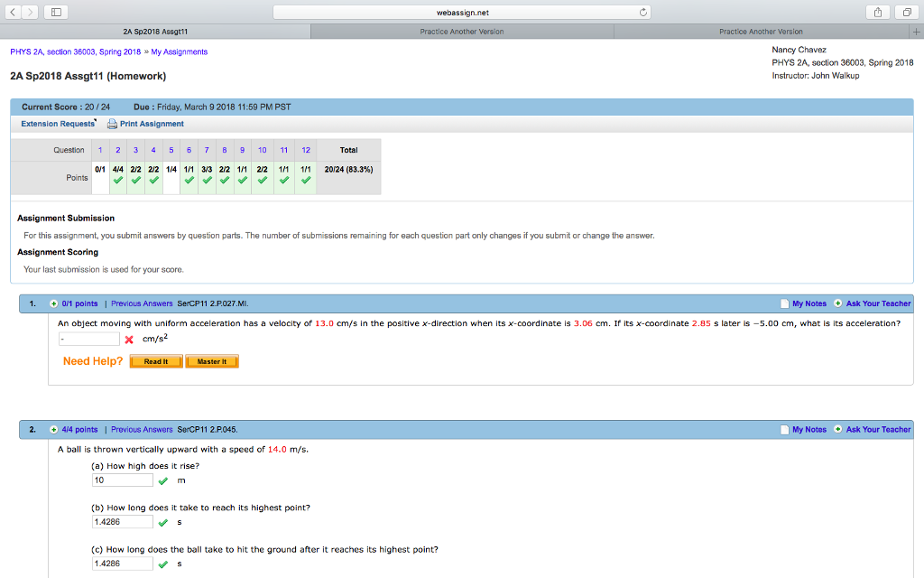Add a new Safari tab
This screenshot has height=578, width=924.
coord(917,32)
